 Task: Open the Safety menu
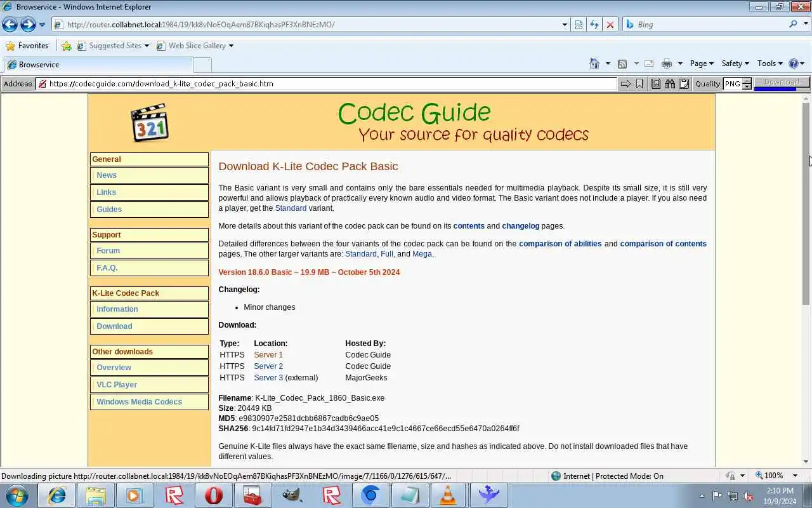point(735,63)
